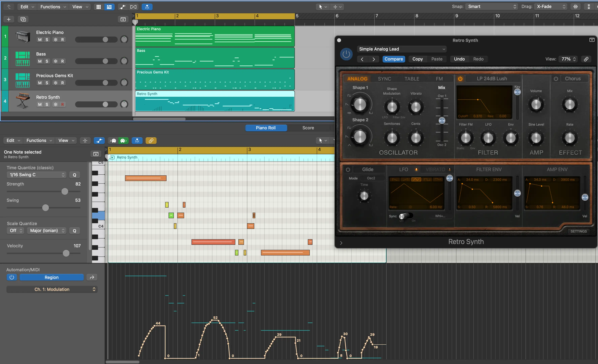Select the list view icon in tracks toolbar
This screenshot has height=364, width=598.
point(109,7)
